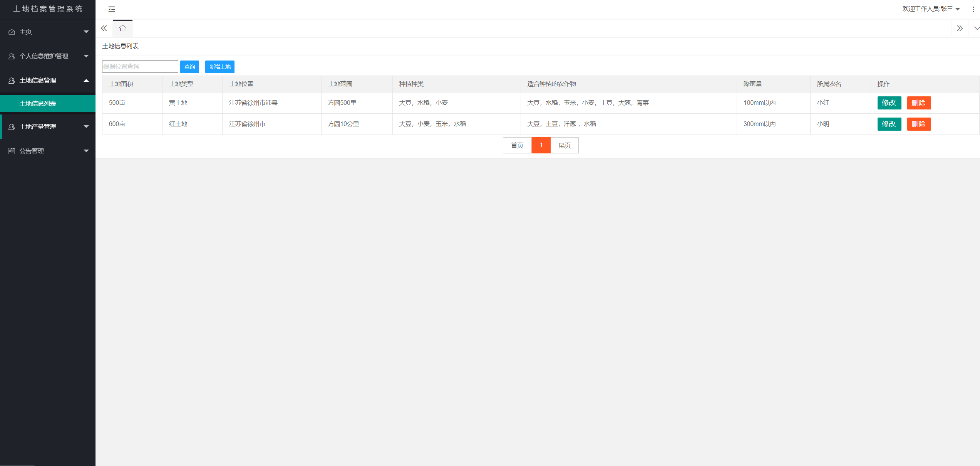Click 修改 for the 500亩 land row

pyautogui.click(x=889, y=103)
